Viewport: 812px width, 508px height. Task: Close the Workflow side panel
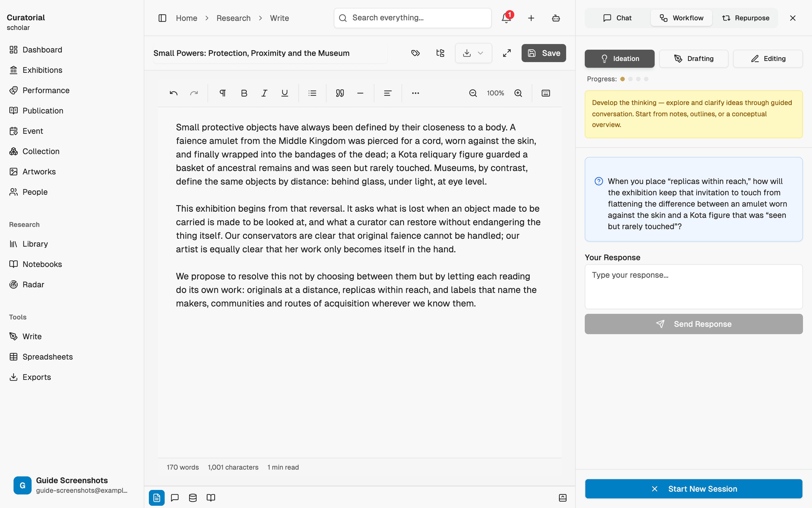point(793,18)
